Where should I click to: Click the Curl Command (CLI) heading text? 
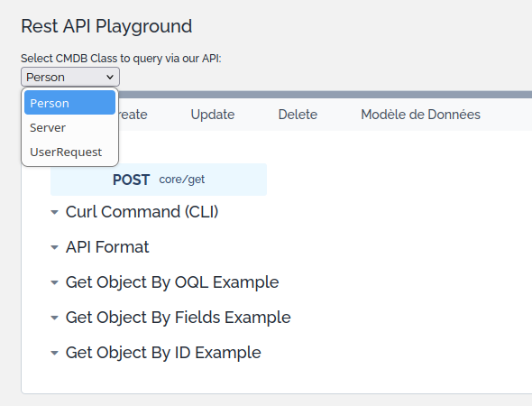pyautogui.click(x=142, y=212)
